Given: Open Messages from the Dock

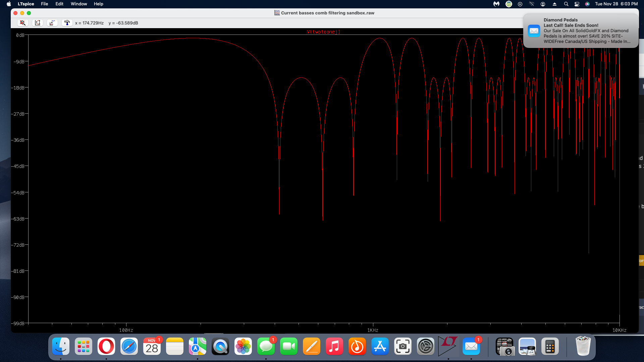Looking at the screenshot, I should (266, 346).
